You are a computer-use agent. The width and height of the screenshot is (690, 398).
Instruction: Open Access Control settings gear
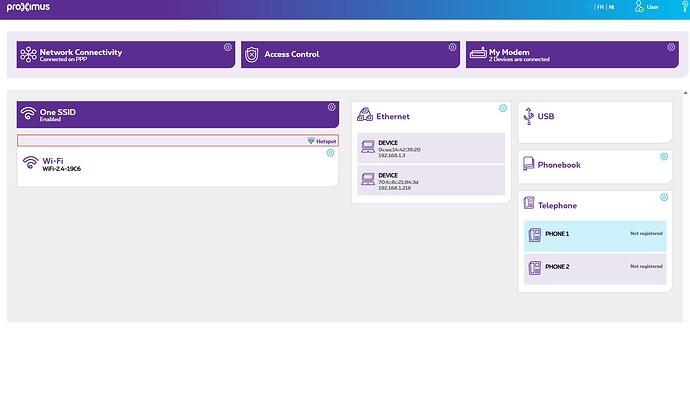(452, 47)
